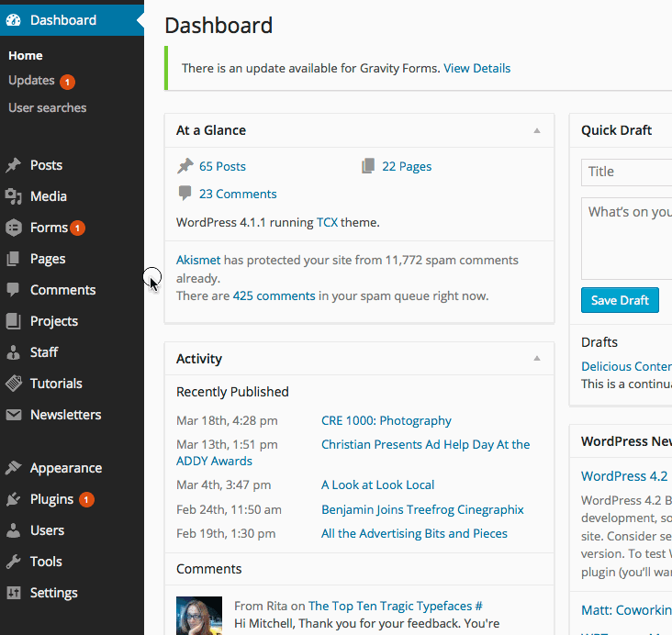Open the Comments menu
Viewport: 672px width, 635px height.
coord(63,290)
